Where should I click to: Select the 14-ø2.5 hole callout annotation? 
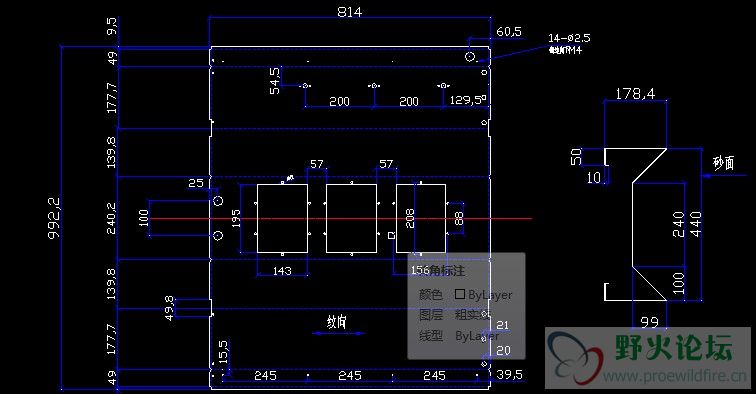(569, 38)
